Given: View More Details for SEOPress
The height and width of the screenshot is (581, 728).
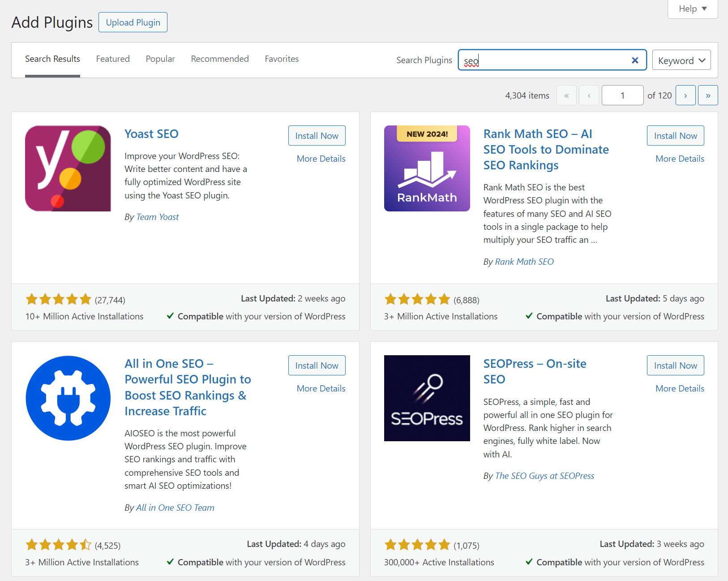Looking at the screenshot, I should pyautogui.click(x=680, y=388).
